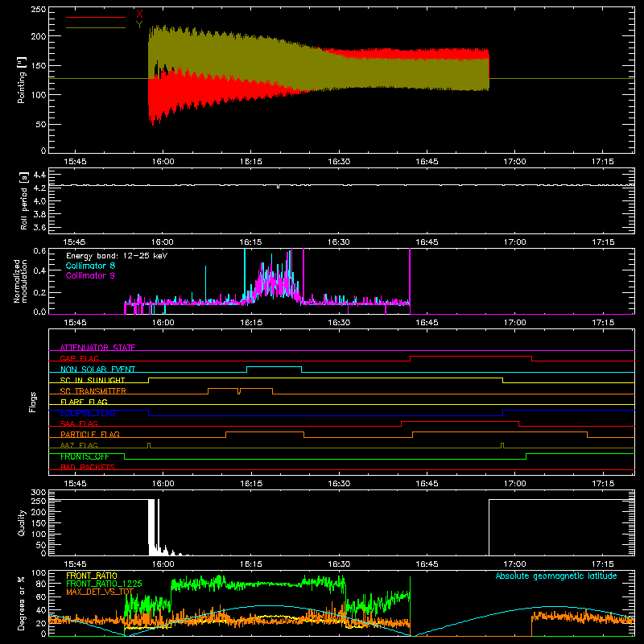The image size is (644, 644).
Task: Click the GAP_FLAG label
Action: 79,358
